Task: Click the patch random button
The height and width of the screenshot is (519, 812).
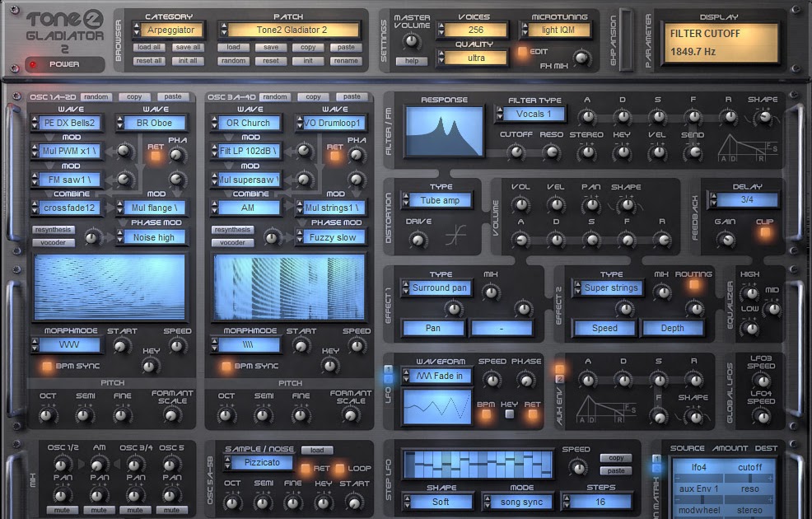Action: pyautogui.click(x=234, y=61)
